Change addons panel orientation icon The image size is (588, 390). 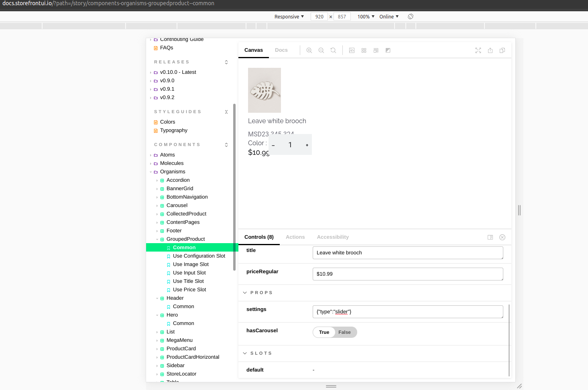(490, 238)
